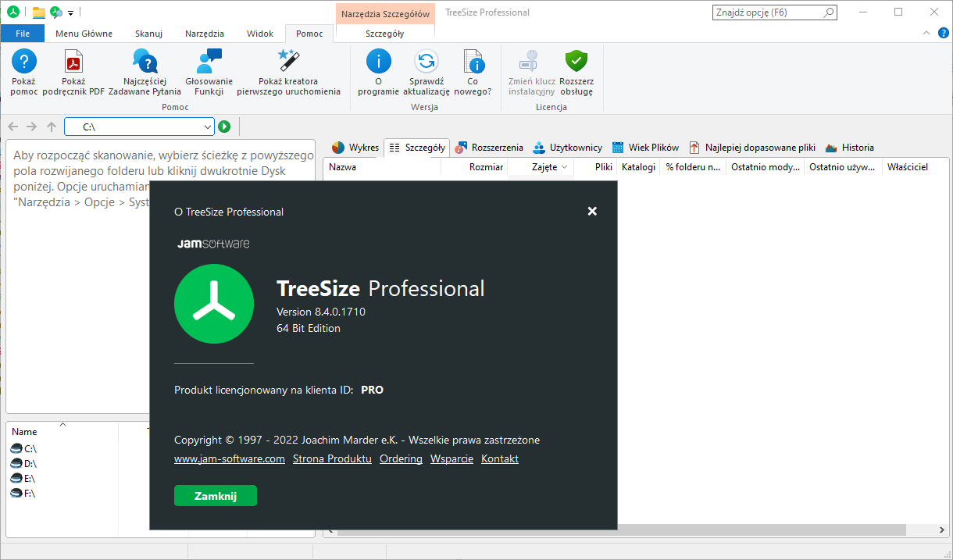Click Name column header in drive list
This screenshot has width=953, height=560.
click(62, 431)
